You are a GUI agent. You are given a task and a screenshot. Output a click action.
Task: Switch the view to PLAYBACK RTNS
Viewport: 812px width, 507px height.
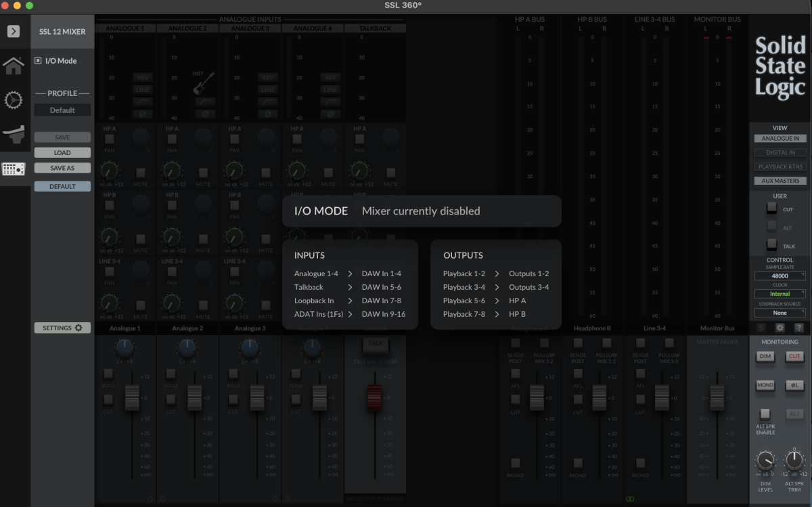[780, 167]
